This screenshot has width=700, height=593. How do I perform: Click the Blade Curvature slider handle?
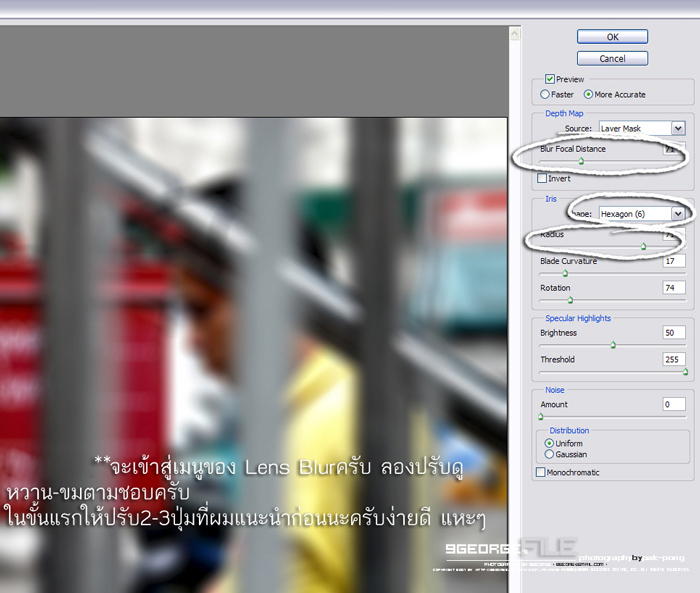pyautogui.click(x=565, y=273)
